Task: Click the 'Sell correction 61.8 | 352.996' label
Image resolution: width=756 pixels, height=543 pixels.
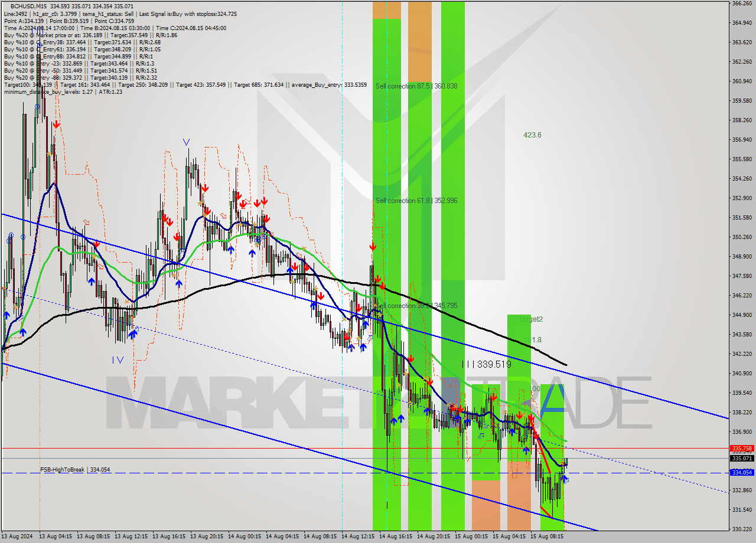Action: coord(416,201)
